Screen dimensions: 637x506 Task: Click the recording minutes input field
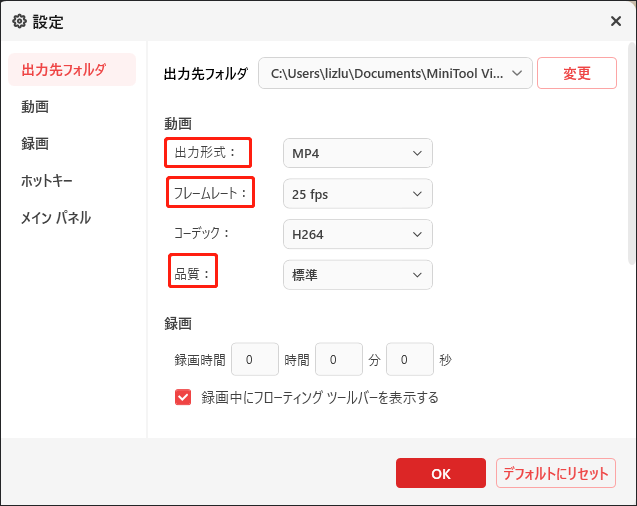point(339,359)
